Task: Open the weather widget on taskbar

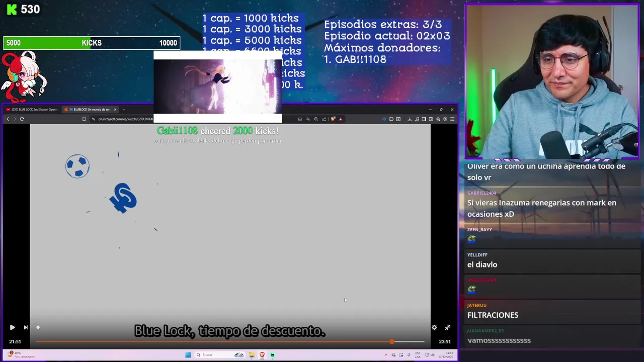Action: [21, 355]
